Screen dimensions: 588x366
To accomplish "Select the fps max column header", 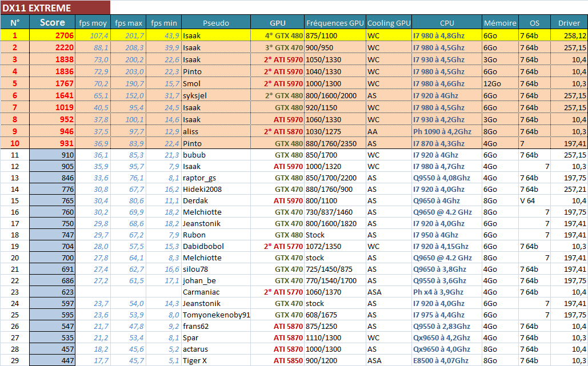I will point(128,22).
